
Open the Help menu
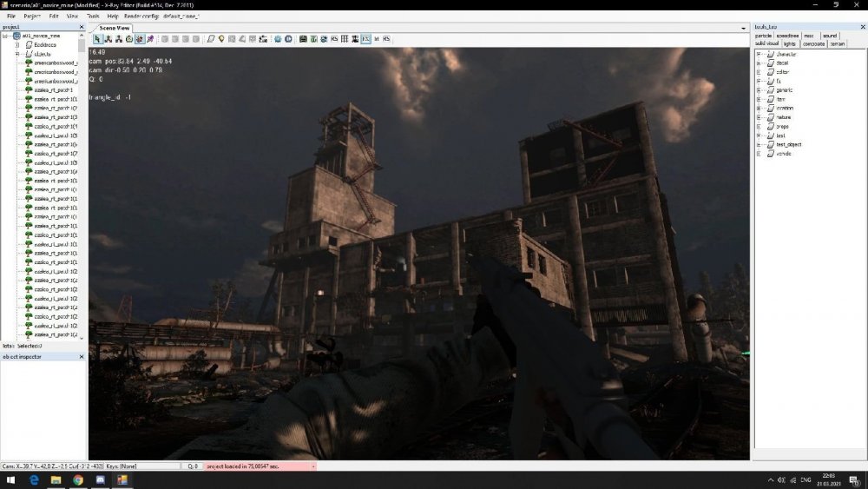pos(113,16)
